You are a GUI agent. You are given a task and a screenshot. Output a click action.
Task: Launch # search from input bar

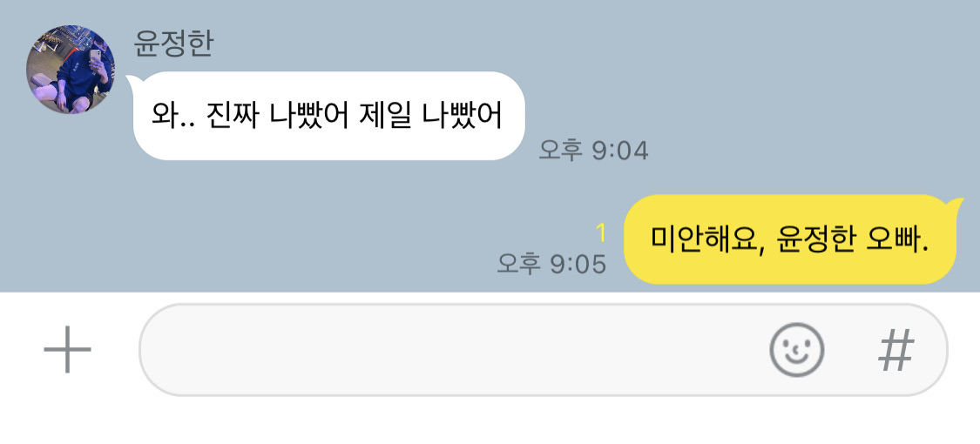coord(896,350)
